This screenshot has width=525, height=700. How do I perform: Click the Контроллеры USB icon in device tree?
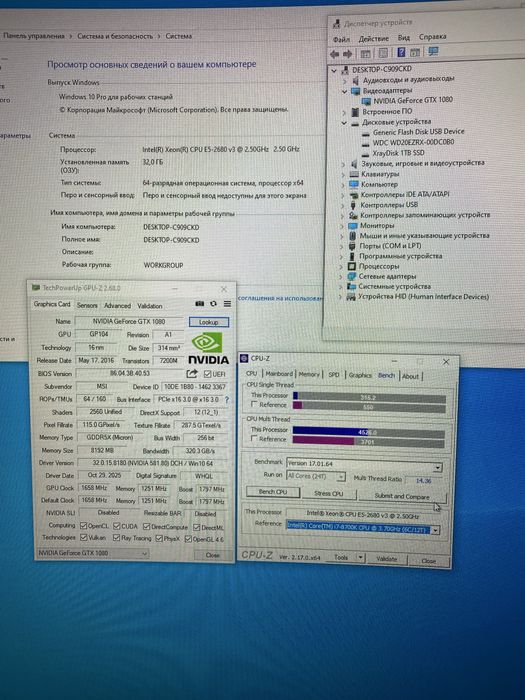(354, 205)
